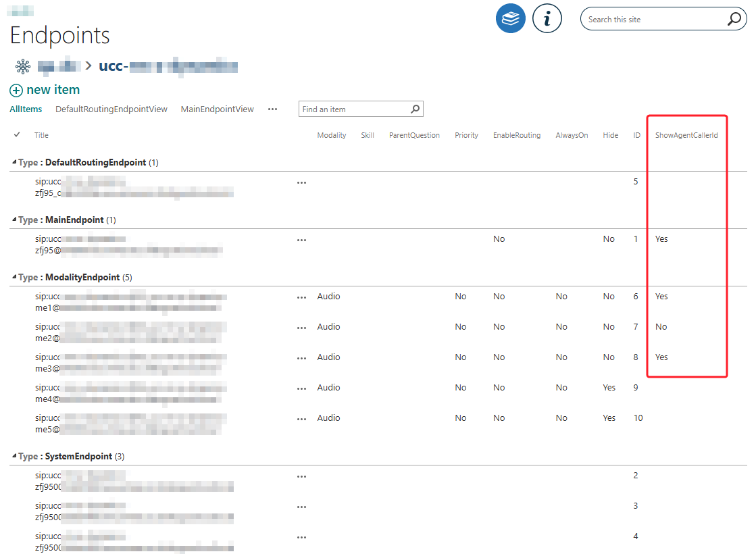Collapse the ModalityEndpoint group
The image size is (756, 556).
tap(15, 278)
